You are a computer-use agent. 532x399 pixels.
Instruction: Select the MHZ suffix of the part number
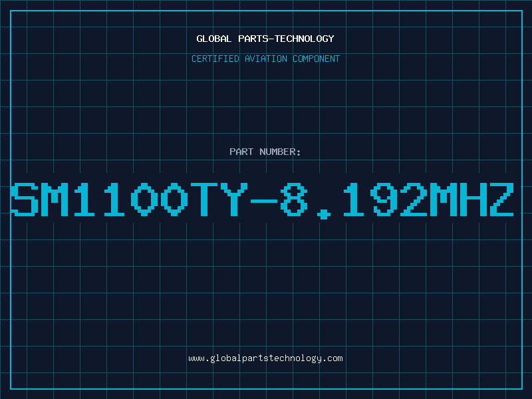(x=472, y=199)
